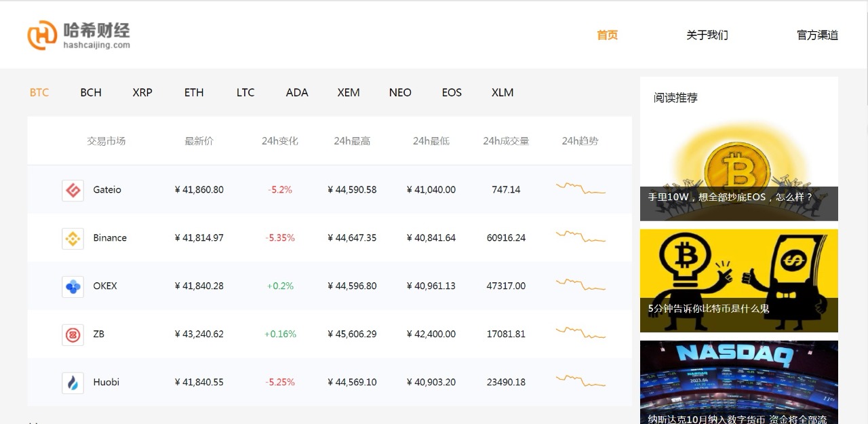Go to the 关于我们 page
This screenshot has width=868, height=424.
[707, 35]
